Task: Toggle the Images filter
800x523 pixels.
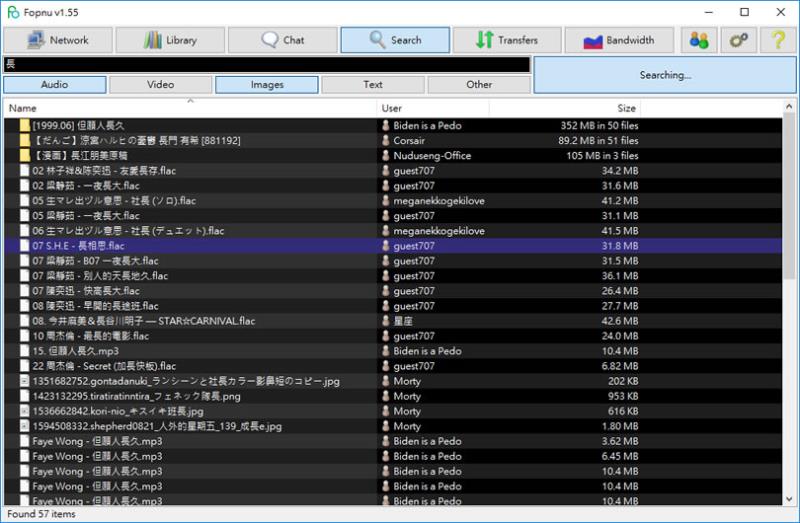Action: pyautogui.click(x=267, y=85)
